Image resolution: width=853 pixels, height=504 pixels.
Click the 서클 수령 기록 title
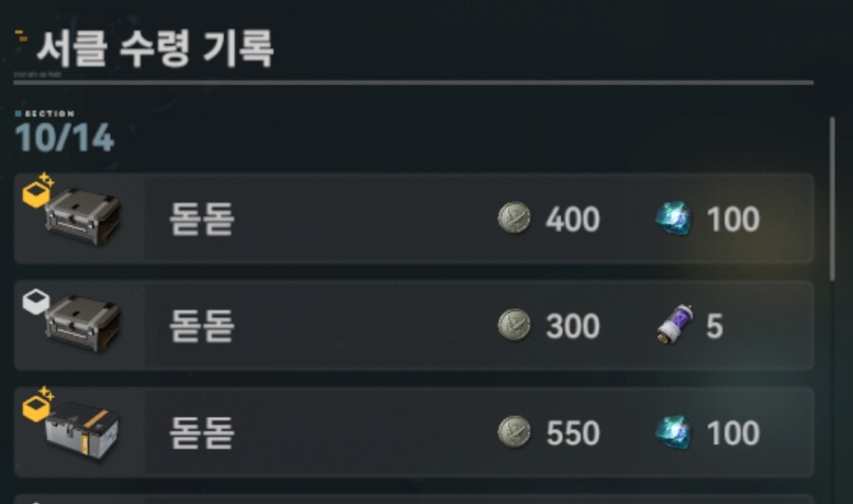pos(154,47)
